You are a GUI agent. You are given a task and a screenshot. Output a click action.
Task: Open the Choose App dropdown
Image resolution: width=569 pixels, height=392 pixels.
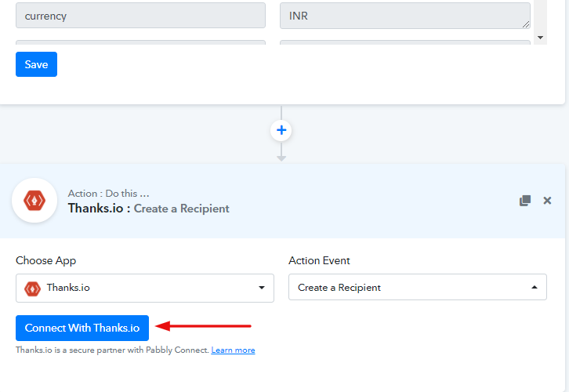pyautogui.click(x=145, y=288)
